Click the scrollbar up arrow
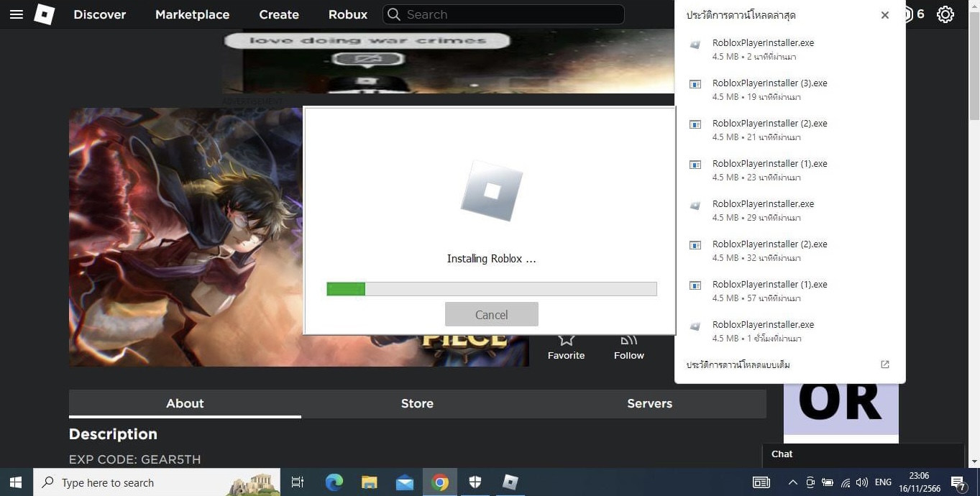 point(974,6)
